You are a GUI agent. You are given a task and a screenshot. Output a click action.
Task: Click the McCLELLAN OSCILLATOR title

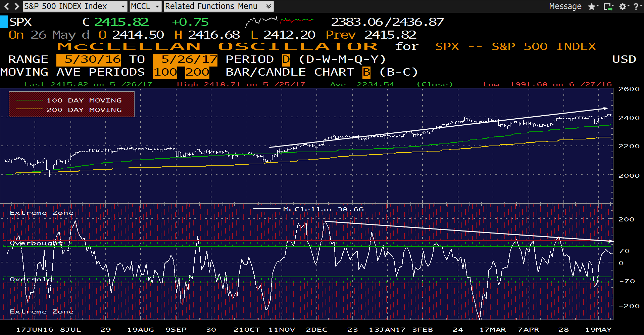[x=217, y=46]
